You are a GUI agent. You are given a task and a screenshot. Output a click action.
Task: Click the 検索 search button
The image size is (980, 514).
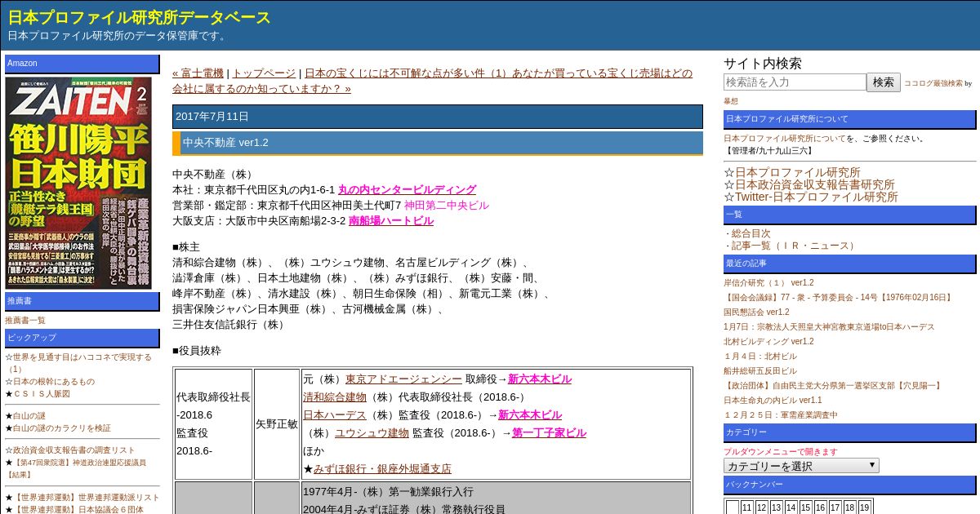coord(884,82)
